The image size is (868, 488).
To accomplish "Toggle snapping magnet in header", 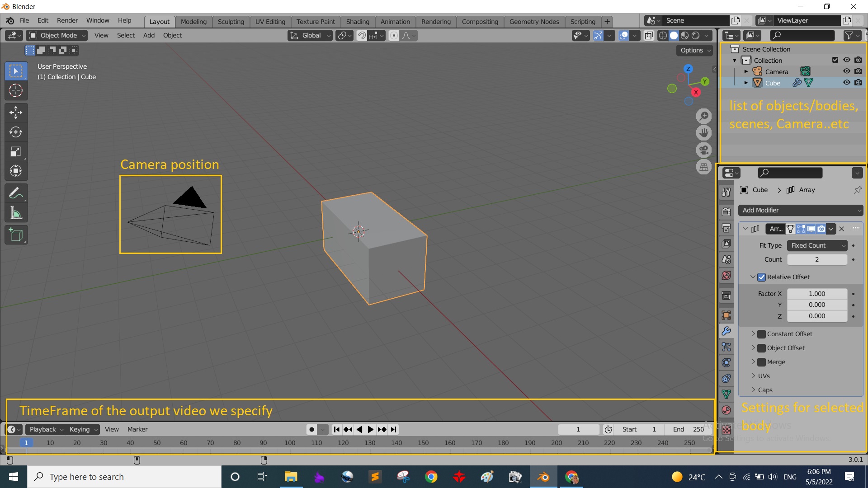I will tap(362, 35).
